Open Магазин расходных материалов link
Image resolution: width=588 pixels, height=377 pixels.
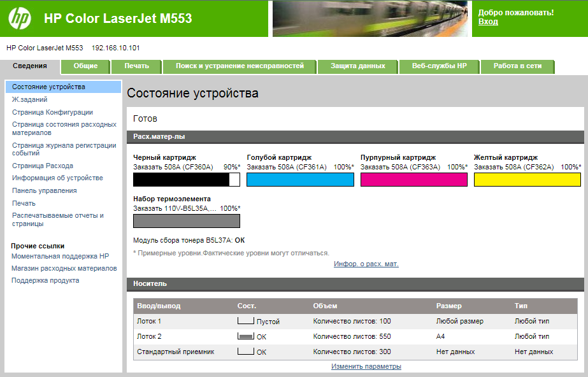pos(64,268)
